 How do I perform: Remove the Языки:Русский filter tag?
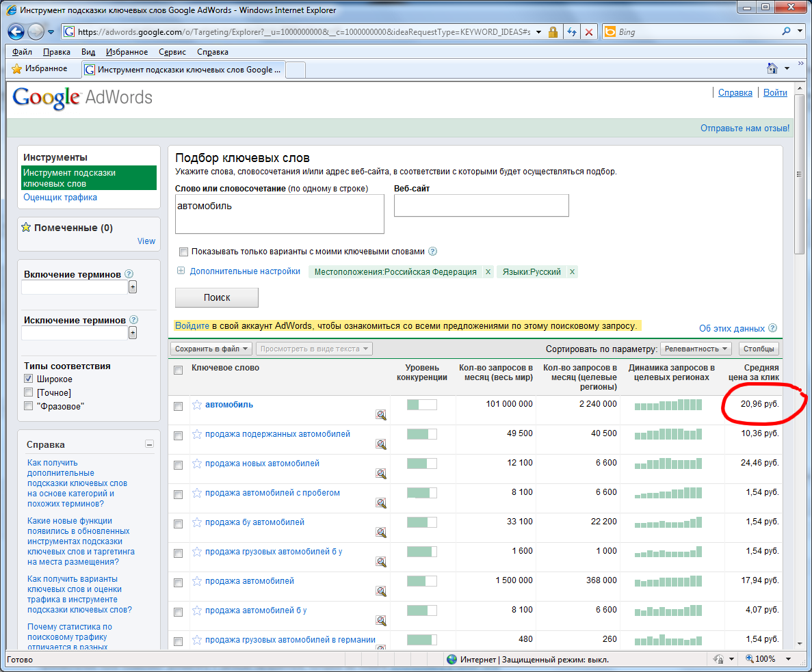tap(573, 272)
